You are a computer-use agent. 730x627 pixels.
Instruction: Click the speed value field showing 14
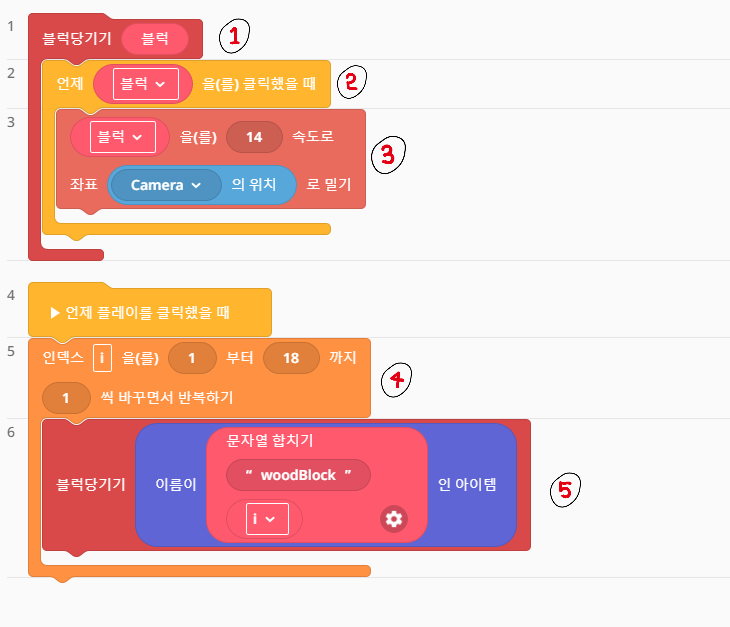(x=255, y=137)
